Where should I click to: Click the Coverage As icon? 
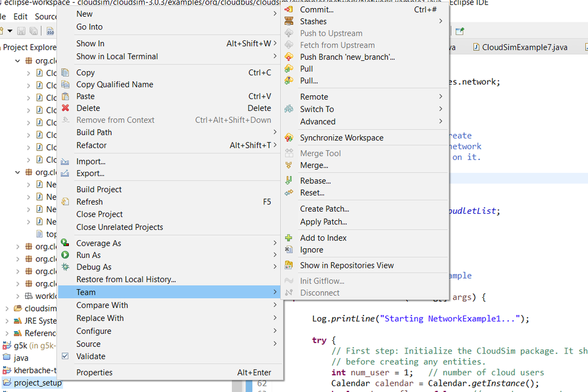[65, 243]
